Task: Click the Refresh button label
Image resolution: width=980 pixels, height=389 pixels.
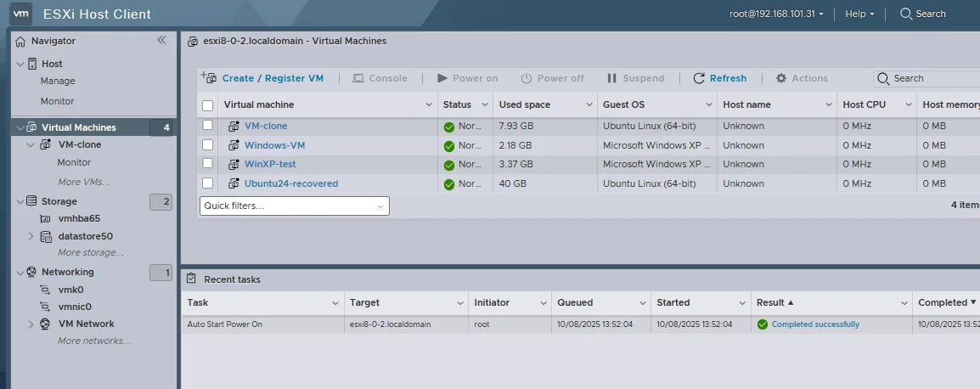Action: point(728,78)
